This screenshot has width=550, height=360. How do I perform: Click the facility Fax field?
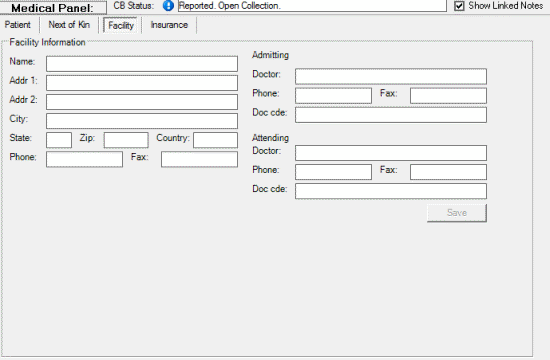(x=199, y=159)
